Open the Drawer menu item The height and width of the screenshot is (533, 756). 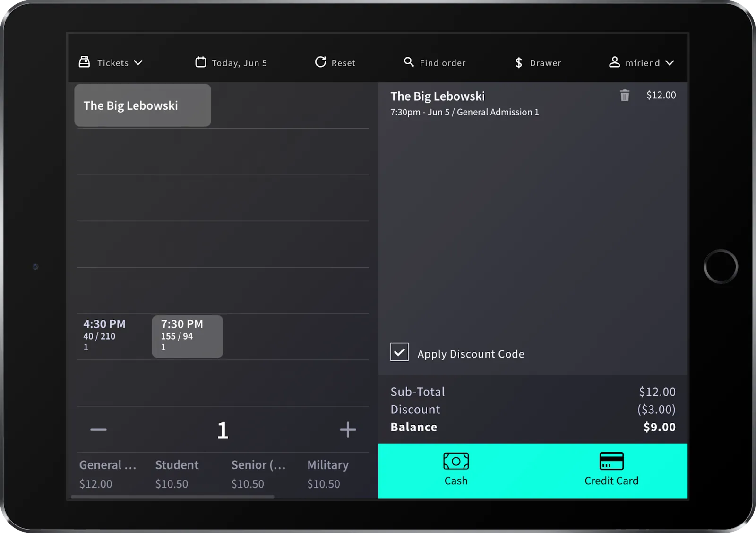tap(538, 62)
